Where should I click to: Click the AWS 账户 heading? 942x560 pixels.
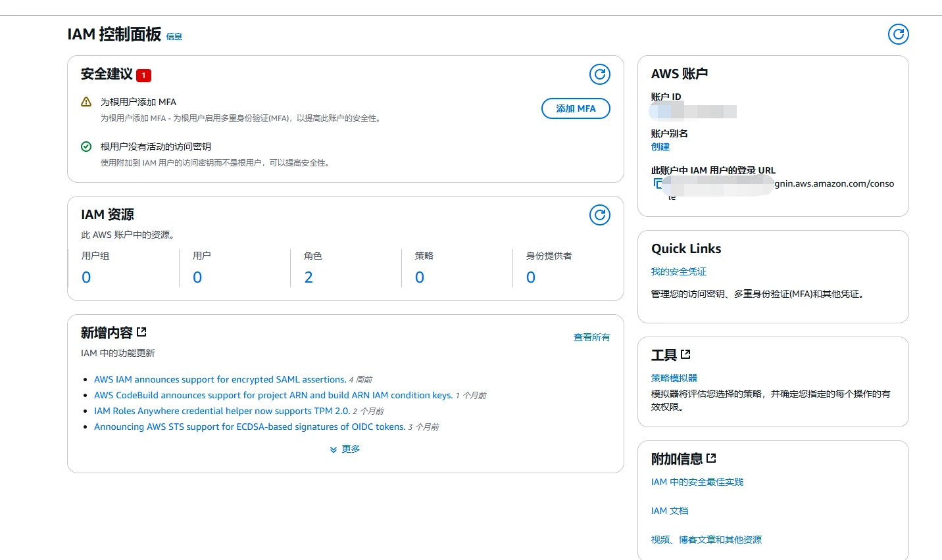click(x=680, y=74)
